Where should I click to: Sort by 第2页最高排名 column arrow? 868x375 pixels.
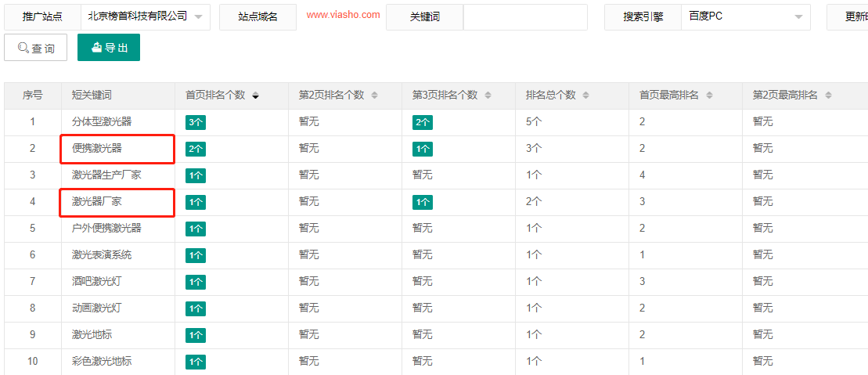point(828,96)
